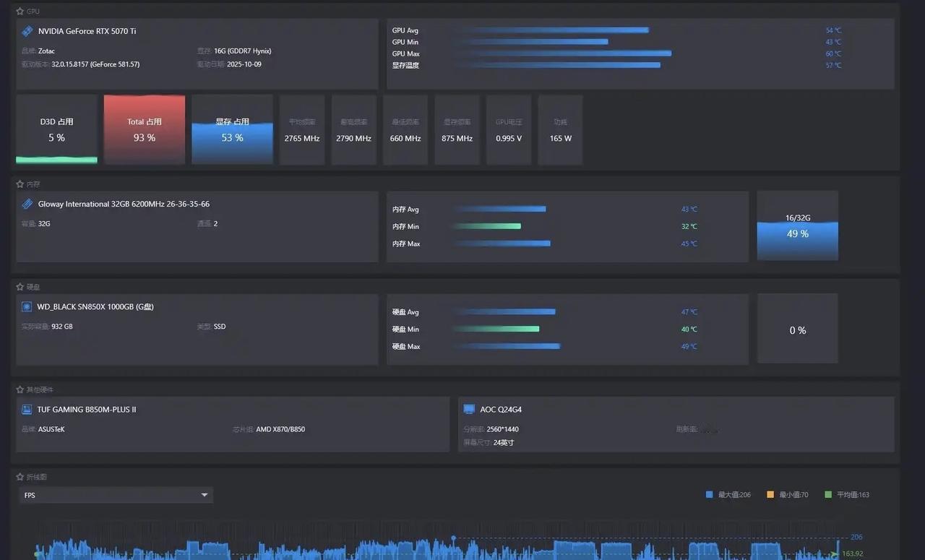Screen dimensions: 925x560
Task: Click the SSD icon next to WD_BLACK SN850X
Action: (27, 306)
